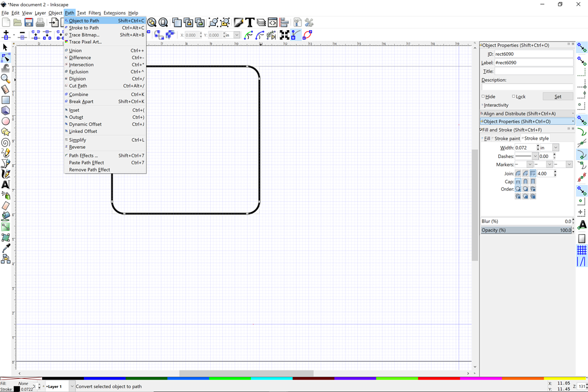Open the node coordinate unit dropdown
588x392 pixels.
click(x=237, y=35)
